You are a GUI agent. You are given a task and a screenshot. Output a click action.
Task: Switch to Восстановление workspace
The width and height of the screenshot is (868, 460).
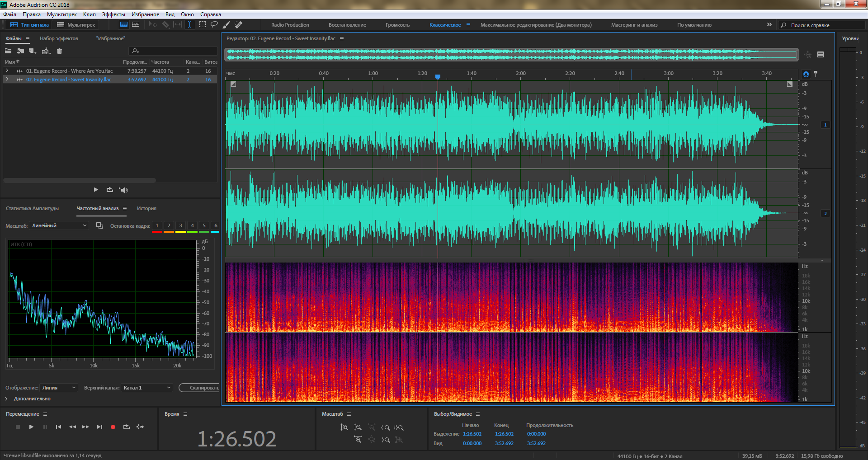(x=347, y=25)
